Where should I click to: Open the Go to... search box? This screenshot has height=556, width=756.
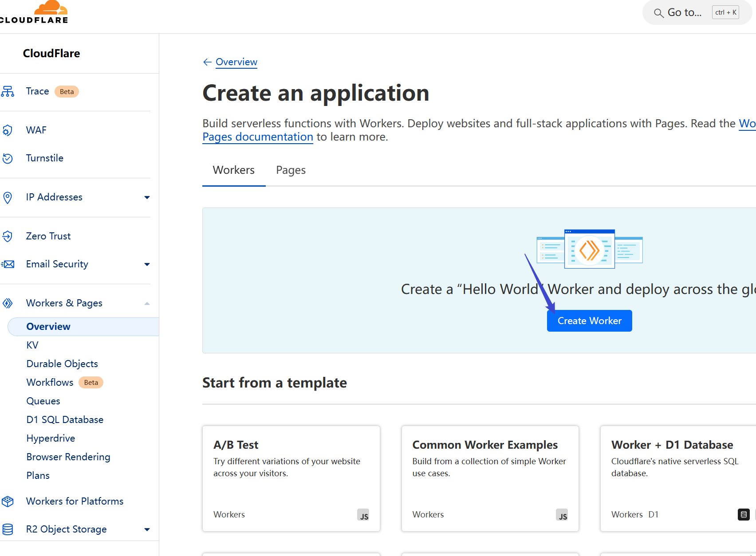tap(697, 12)
